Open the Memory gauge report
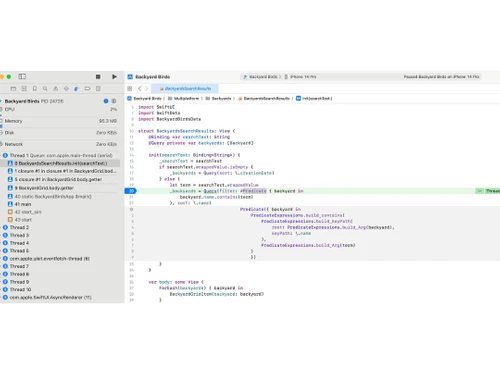Viewport: 500px width, 375px height. point(59,121)
